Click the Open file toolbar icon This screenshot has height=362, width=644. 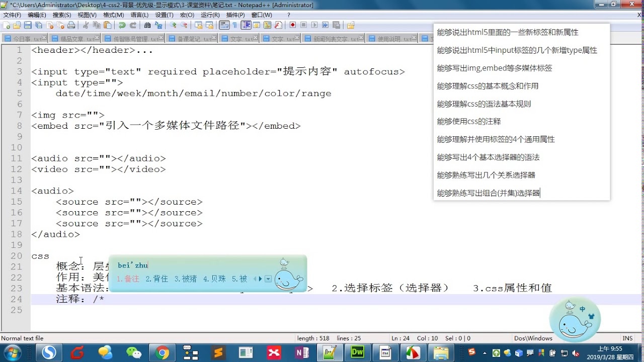click(x=17, y=25)
